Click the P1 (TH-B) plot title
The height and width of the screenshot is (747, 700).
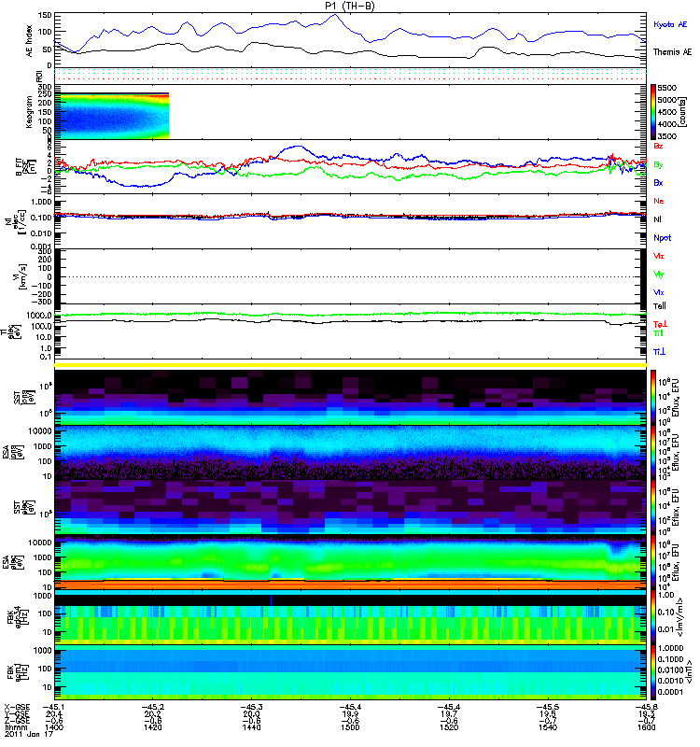pos(350,6)
